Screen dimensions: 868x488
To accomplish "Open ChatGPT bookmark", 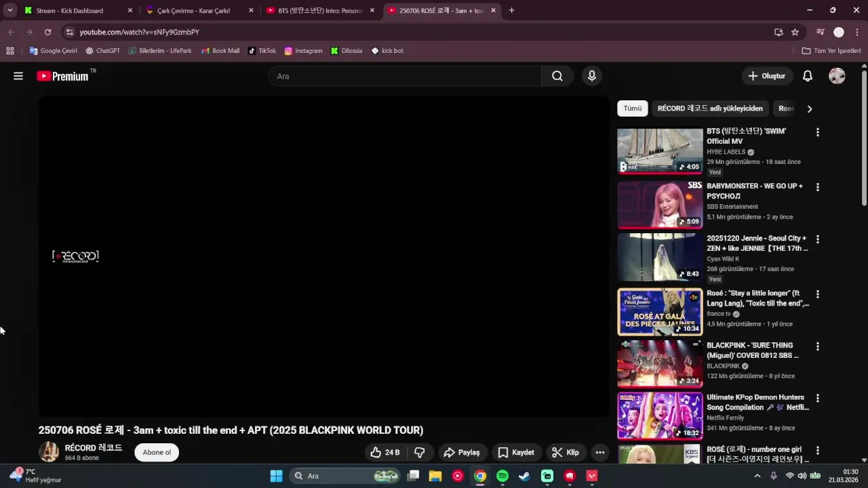I will (102, 51).
